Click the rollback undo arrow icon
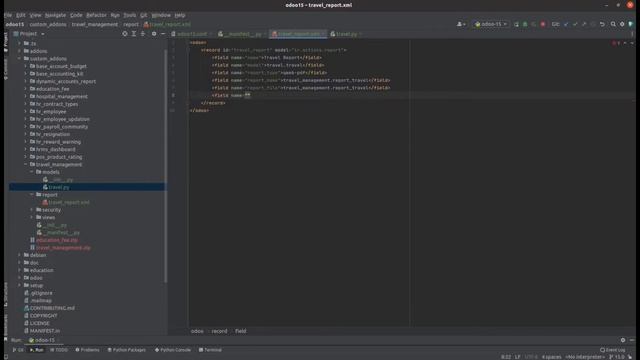Viewport: 640px width, 360px height. [x=602, y=24]
